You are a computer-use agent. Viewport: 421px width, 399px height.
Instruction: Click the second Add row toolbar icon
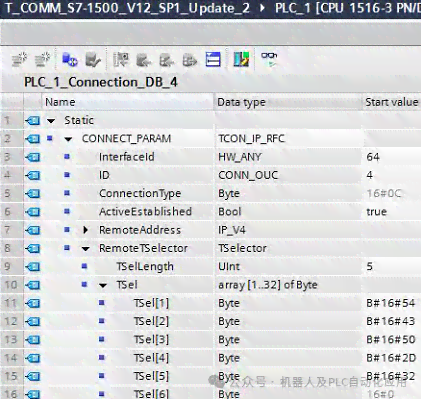click(42, 59)
